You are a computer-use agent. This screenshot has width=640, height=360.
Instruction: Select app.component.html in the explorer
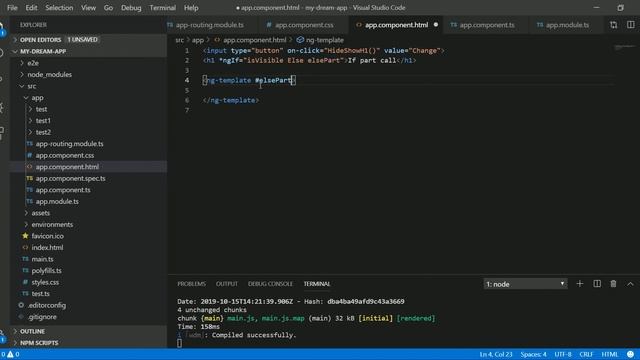pyautogui.click(x=88, y=167)
